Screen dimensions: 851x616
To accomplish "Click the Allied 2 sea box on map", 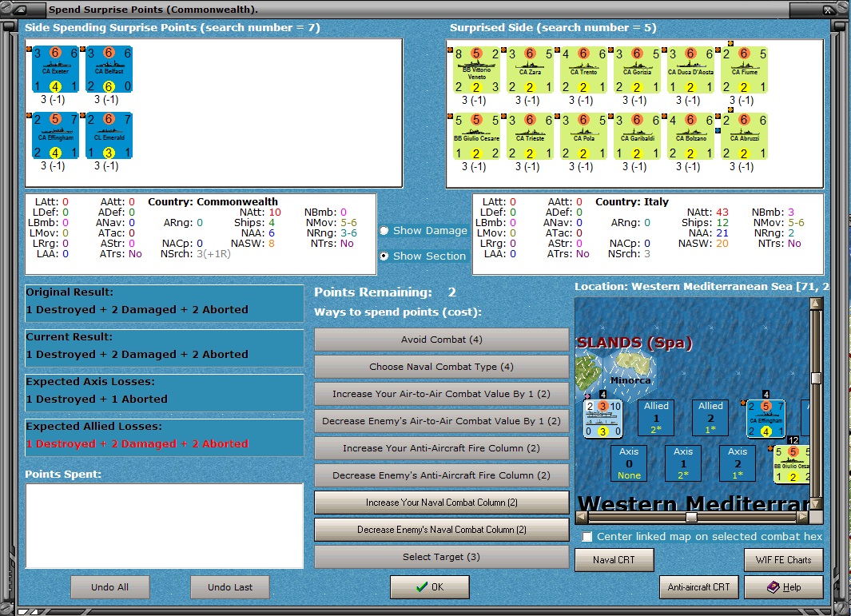I will (x=710, y=417).
